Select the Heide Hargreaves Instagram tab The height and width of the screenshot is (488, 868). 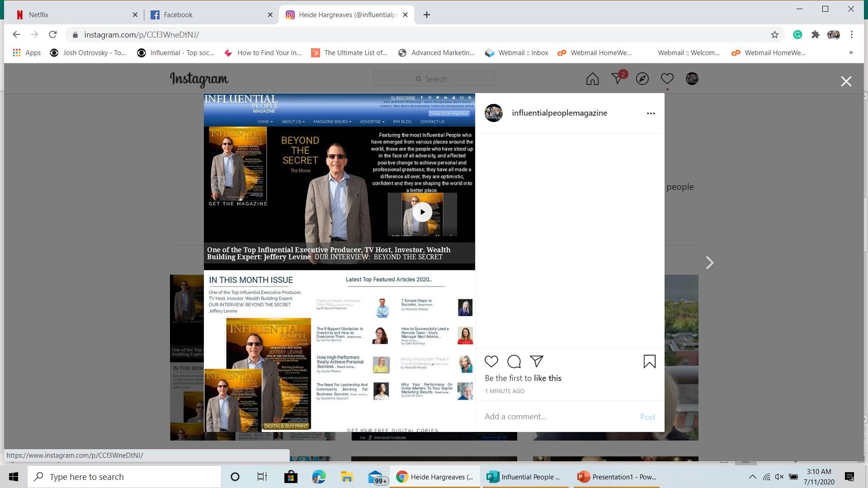pyautogui.click(x=346, y=15)
